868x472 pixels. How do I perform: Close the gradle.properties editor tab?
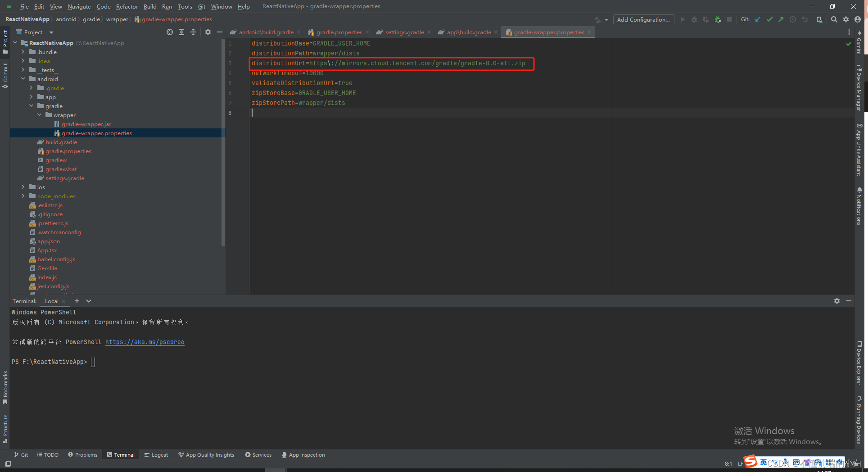[367, 32]
